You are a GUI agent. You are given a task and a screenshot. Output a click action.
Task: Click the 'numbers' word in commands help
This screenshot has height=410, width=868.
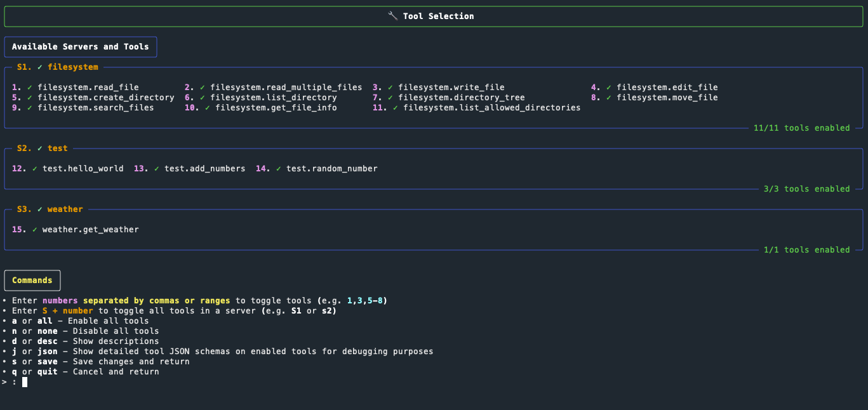pyautogui.click(x=60, y=301)
